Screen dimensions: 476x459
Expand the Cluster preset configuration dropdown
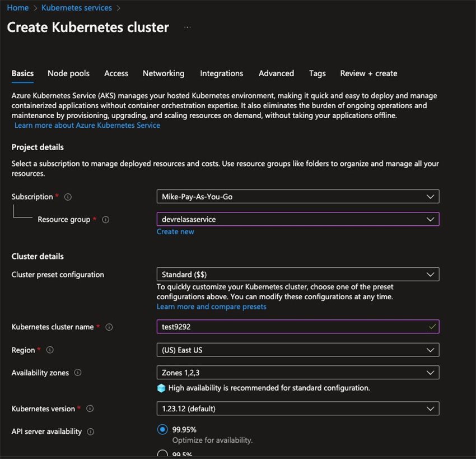(x=297, y=275)
